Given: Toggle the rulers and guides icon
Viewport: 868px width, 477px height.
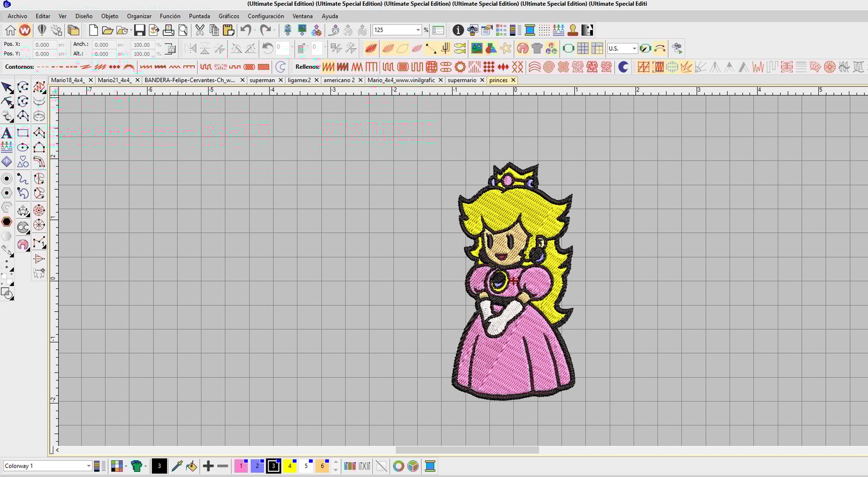Looking at the screenshot, I should [x=597, y=49].
